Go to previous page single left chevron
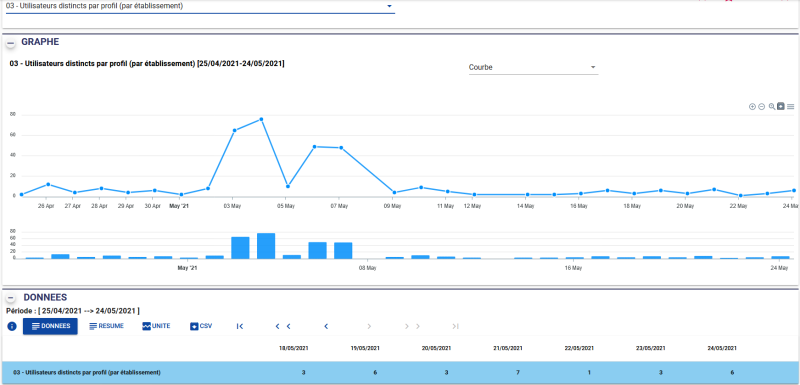 click(x=326, y=326)
